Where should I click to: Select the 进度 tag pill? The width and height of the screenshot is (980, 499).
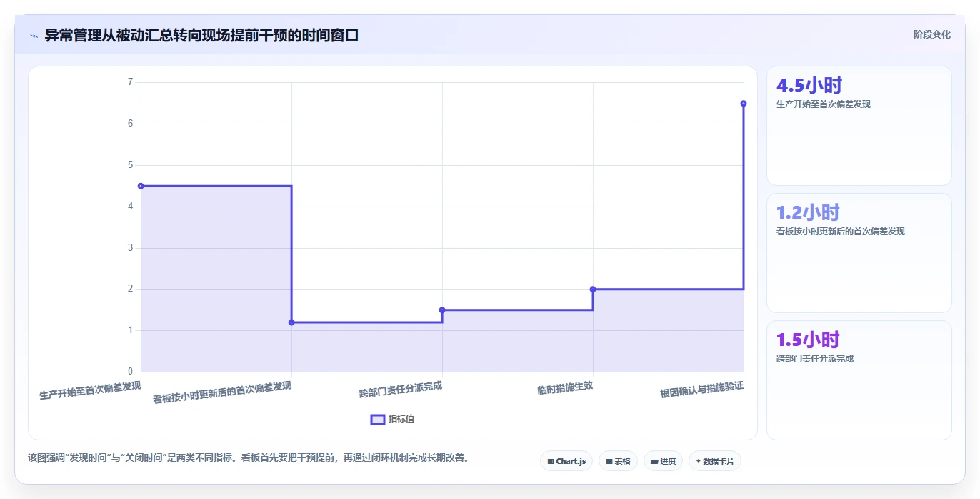(x=664, y=461)
